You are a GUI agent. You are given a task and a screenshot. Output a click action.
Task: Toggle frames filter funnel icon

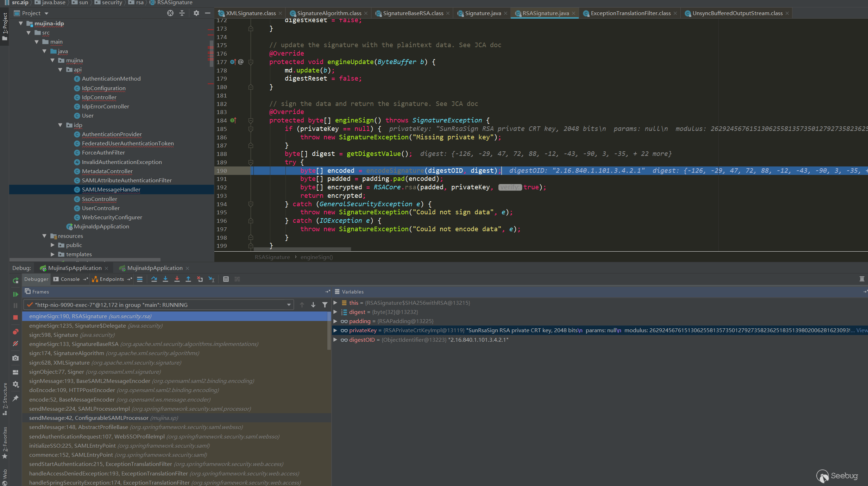pos(325,305)
